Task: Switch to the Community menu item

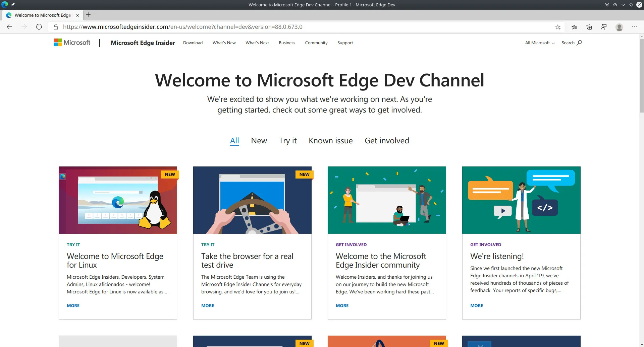Action: 316,43
